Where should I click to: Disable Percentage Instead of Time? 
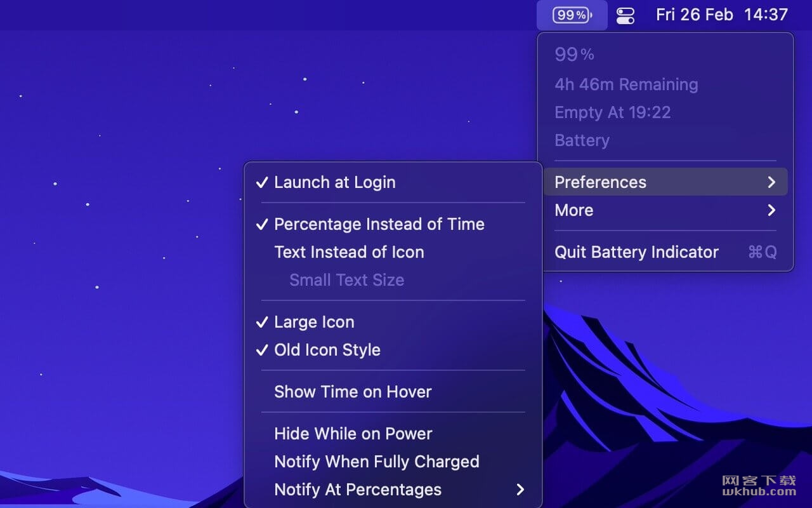coord(393,224)
